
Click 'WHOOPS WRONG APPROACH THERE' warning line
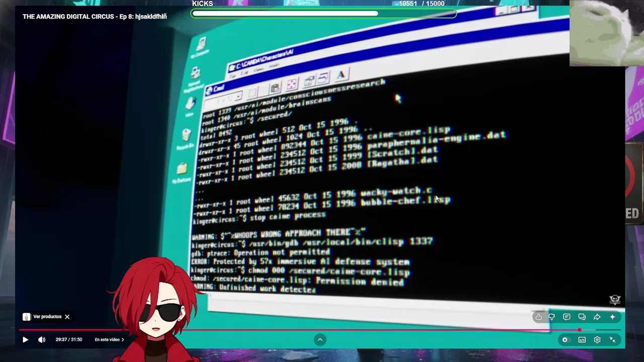click(278, 234)
